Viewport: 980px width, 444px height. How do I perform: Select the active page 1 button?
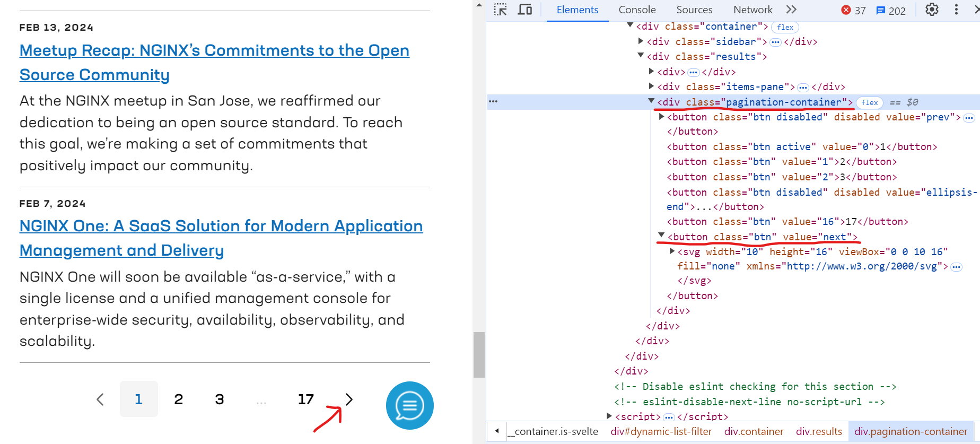click(138, 399)
